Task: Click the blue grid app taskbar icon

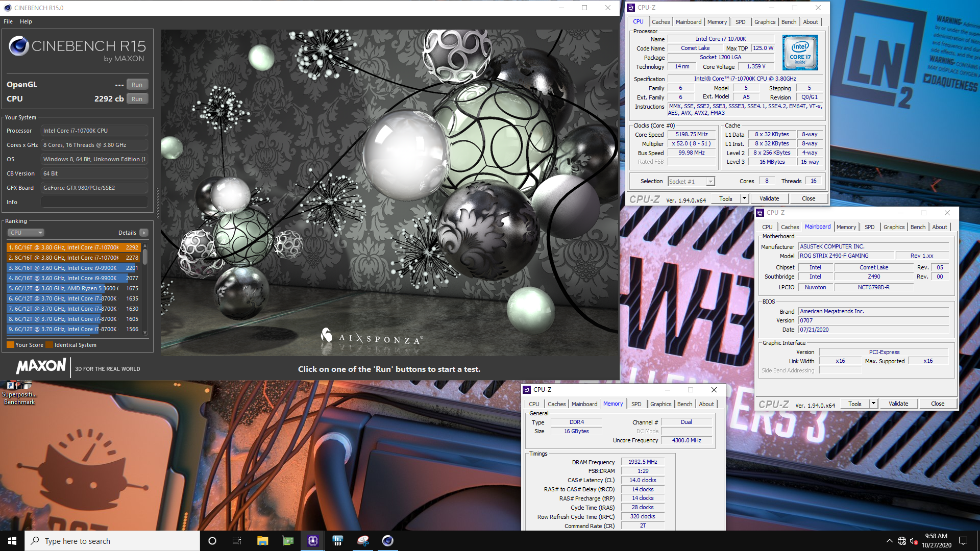Action: pos(338,541)
